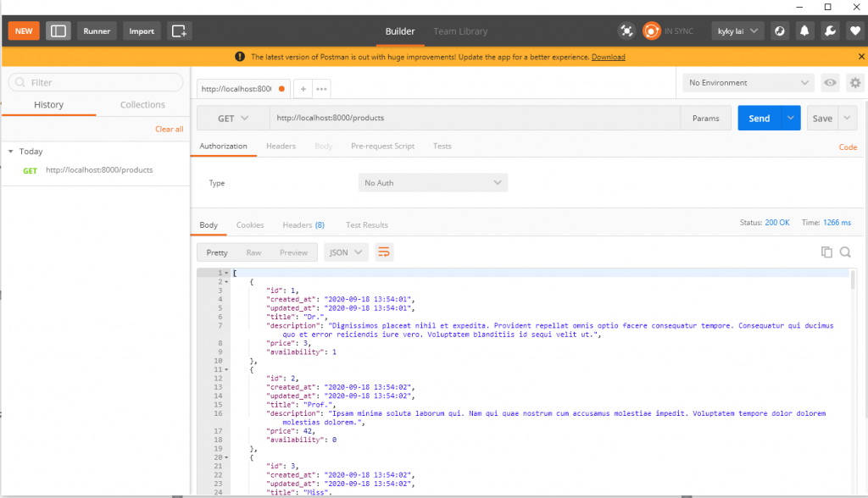Send the request
Viewport: 868px width, 498px height.
tap(759, 118)
